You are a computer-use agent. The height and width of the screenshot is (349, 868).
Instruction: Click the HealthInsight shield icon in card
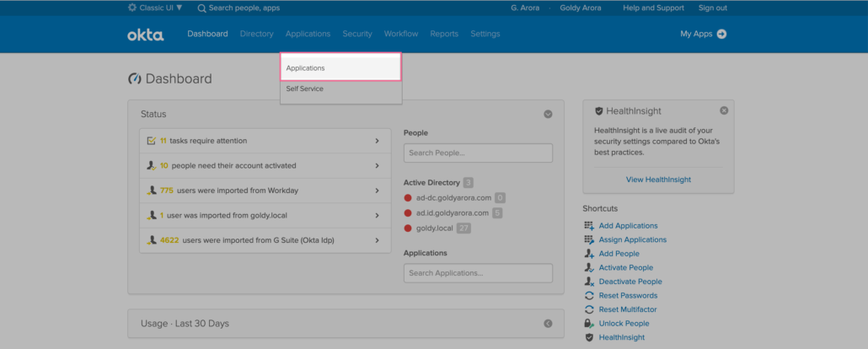click(598, 110)
